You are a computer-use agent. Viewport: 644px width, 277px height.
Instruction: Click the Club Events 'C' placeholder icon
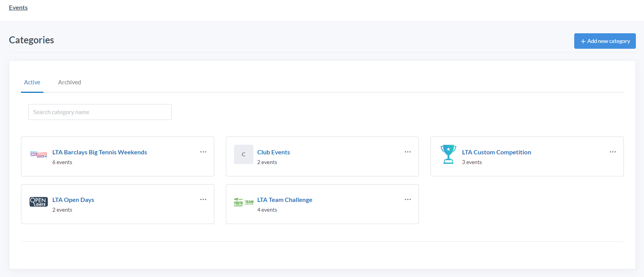tap(243, 154)
